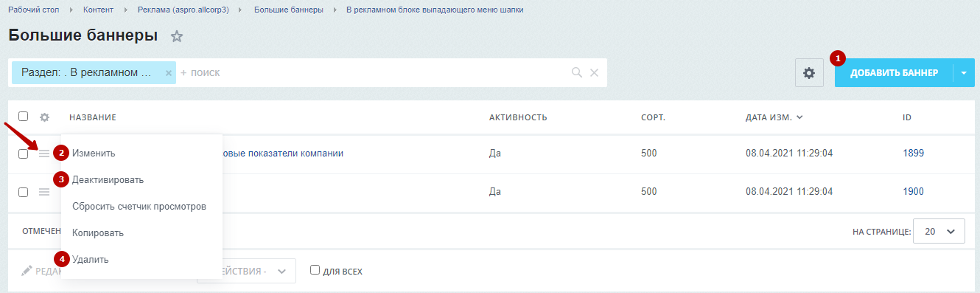Open row actions menu for banner 1899
The height and width of the screenshot is (293, 980).
tap(44, 154)
